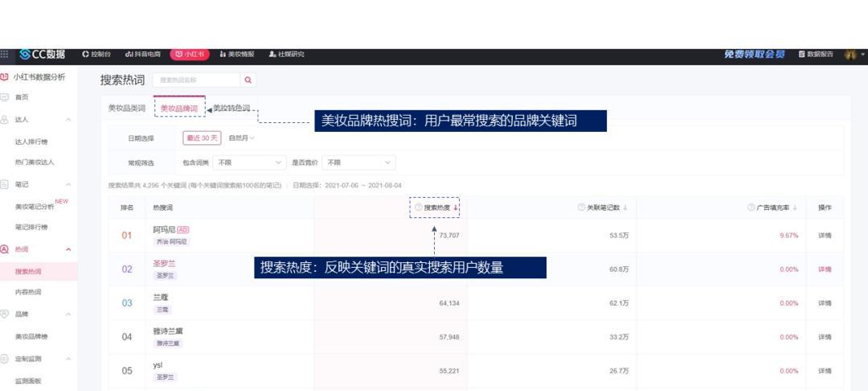This screenshot has height=391, width=868.
Task: Click the ysl keyword in rank 05
Action: (158, 365)
